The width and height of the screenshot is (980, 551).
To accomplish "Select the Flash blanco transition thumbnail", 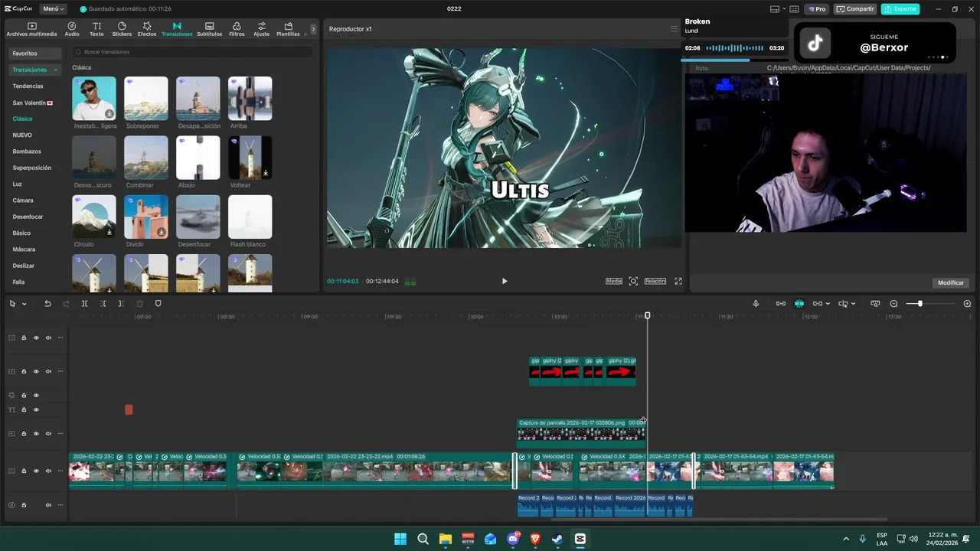I will click(x=250, y=217).
